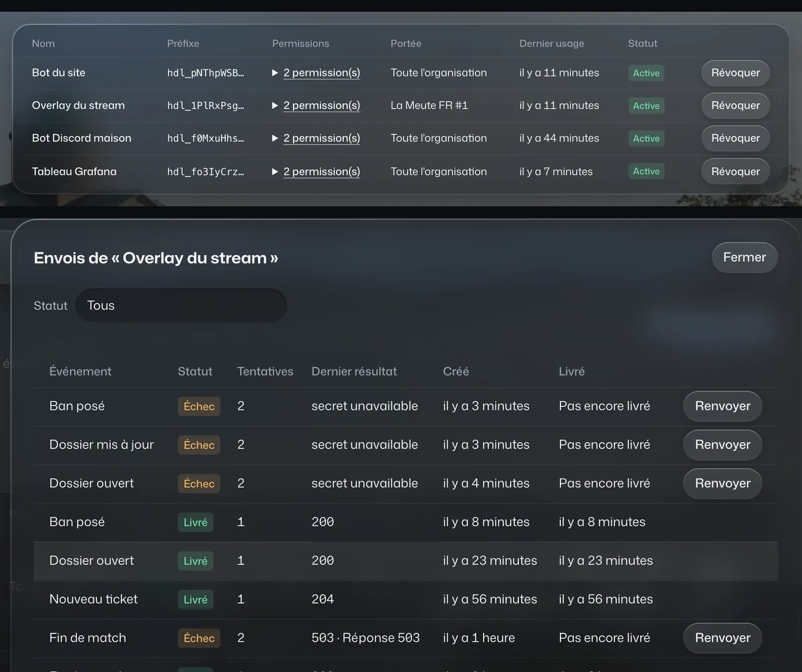Click the Livré badge on Ban posé row

195,522
